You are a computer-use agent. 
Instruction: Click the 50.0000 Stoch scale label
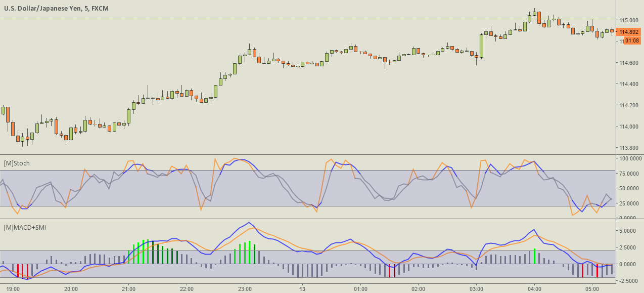630,188
